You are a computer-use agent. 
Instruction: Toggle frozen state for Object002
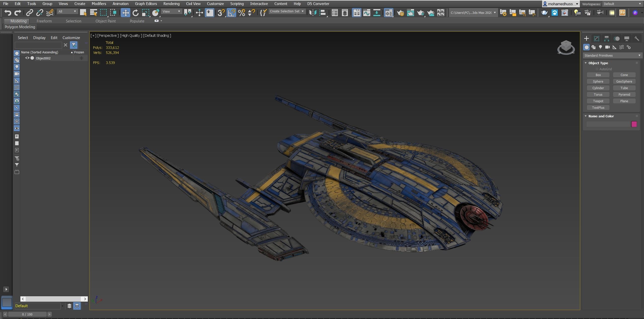point(81,58)
